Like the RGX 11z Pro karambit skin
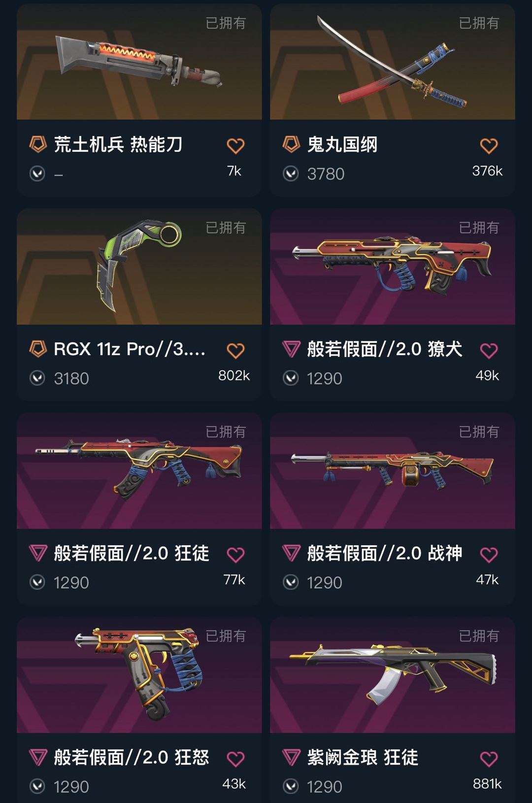This screenshot has height=803, width=532. click(235, 350)
